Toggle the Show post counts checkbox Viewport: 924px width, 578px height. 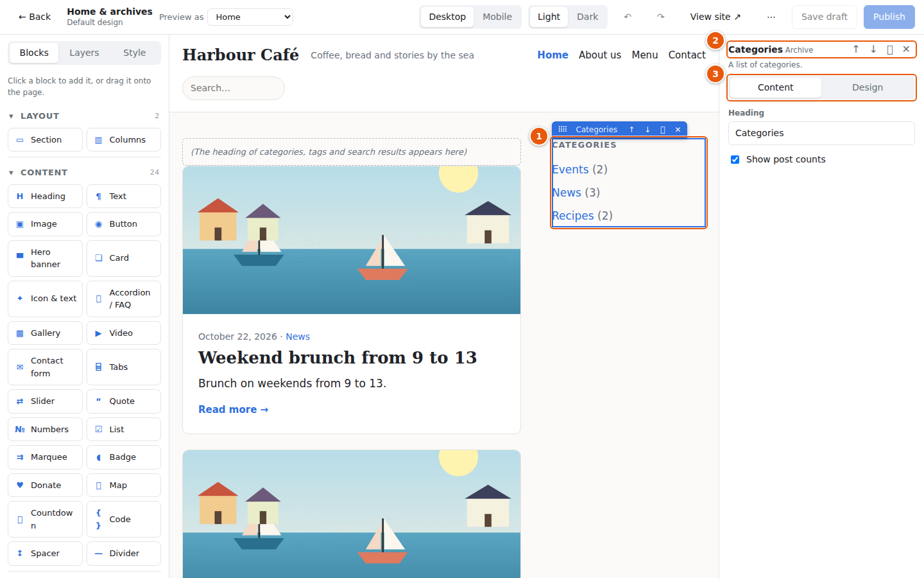tap(735, 159)
